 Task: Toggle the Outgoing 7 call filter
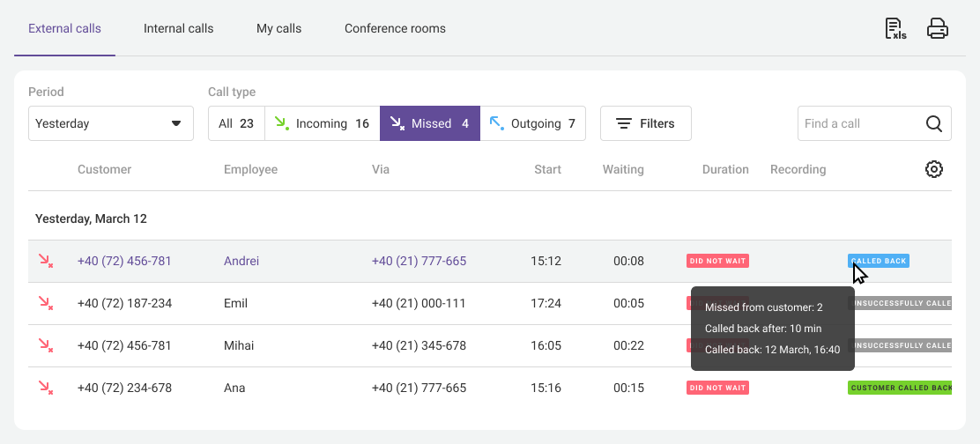(532, 123)
